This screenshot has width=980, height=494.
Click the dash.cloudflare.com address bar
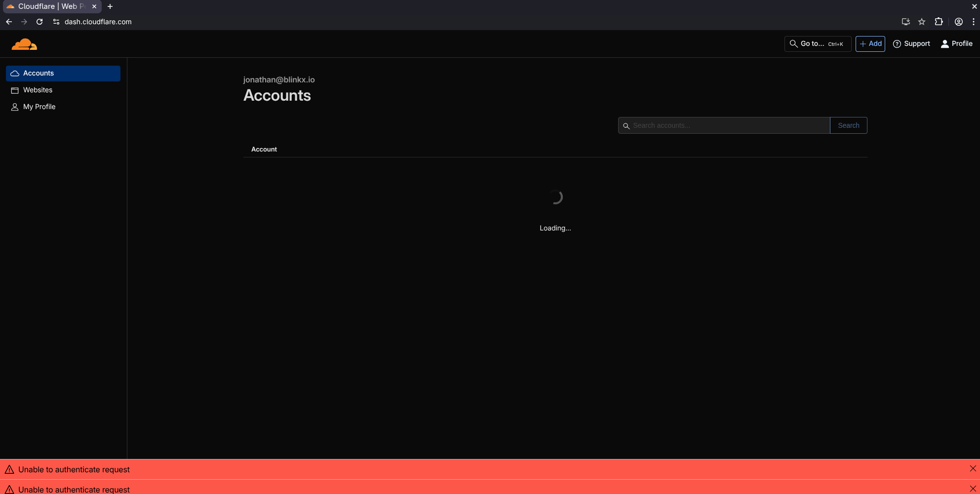pos(98,22)
